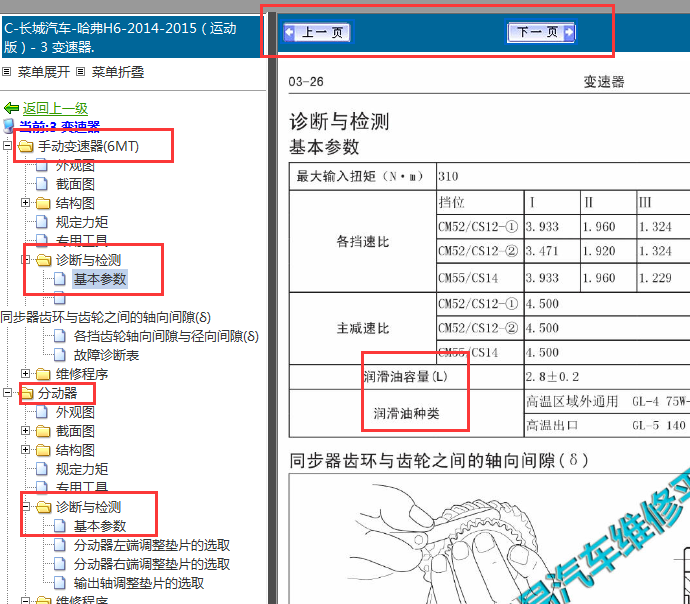Click the 润滑油容量(L) table cell
Screen dimensions: 690x604
coord(406,377)
